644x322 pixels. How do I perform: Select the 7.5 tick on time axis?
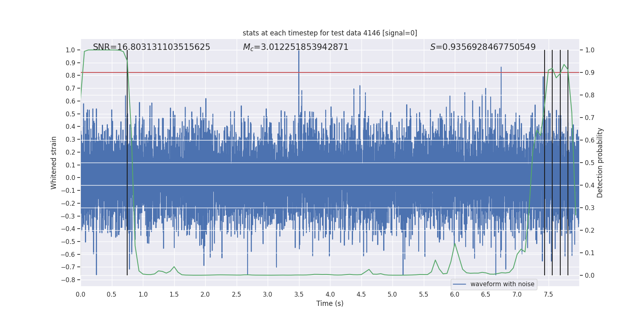[548, 294]
